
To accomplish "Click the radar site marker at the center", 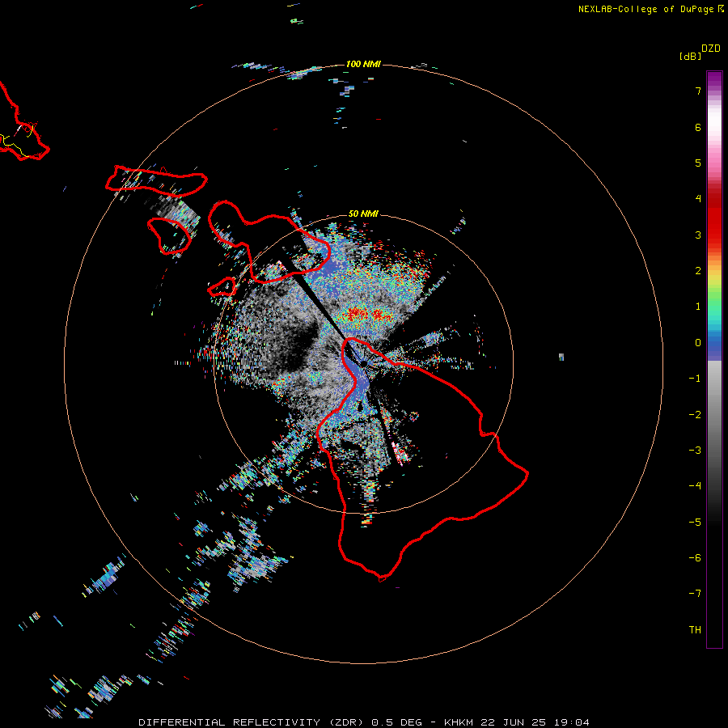I will click(x=364, y=363).
